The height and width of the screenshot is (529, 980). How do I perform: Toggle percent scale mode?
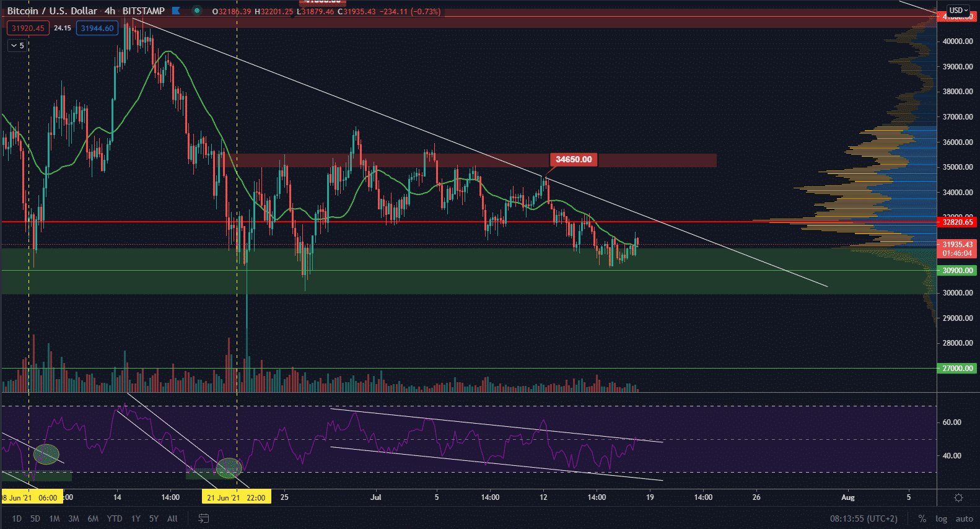(x=922, y=518)
